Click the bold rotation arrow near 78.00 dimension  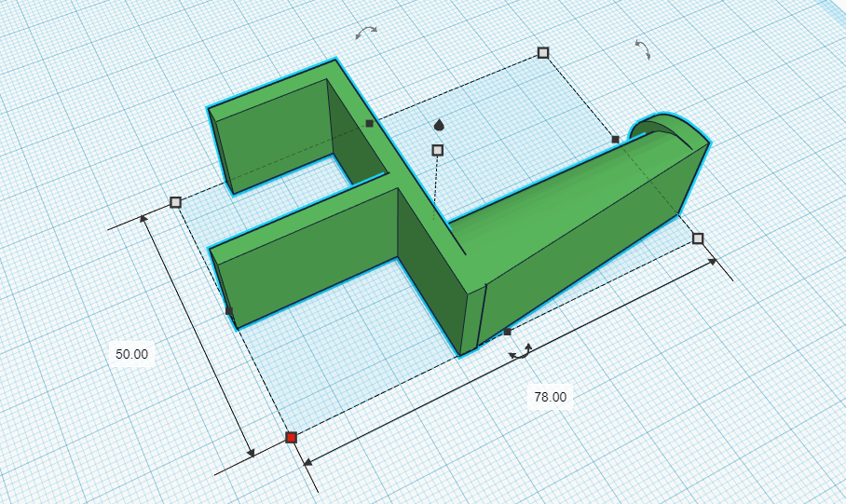[x=521, y=352]
